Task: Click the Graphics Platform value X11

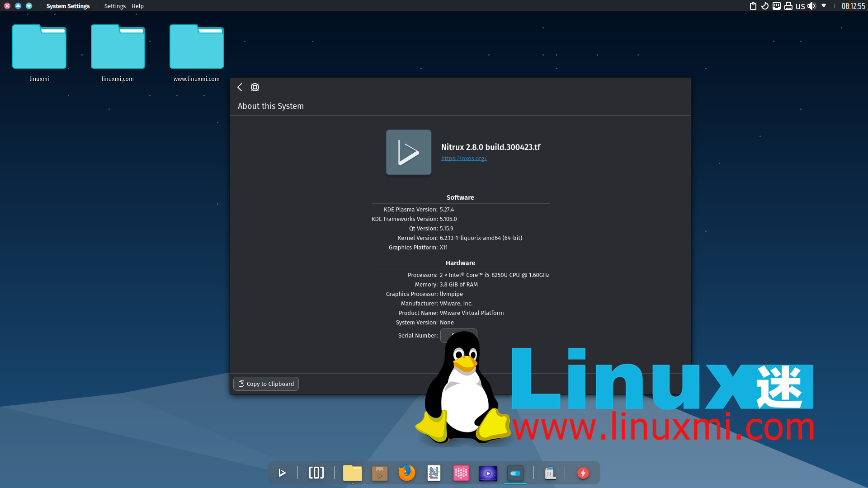Action: 443,248
